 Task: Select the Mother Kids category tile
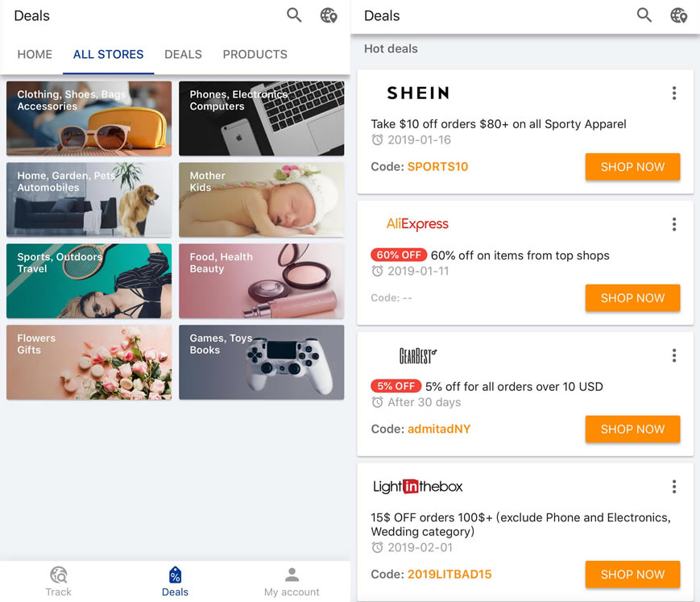click(261, 200)
